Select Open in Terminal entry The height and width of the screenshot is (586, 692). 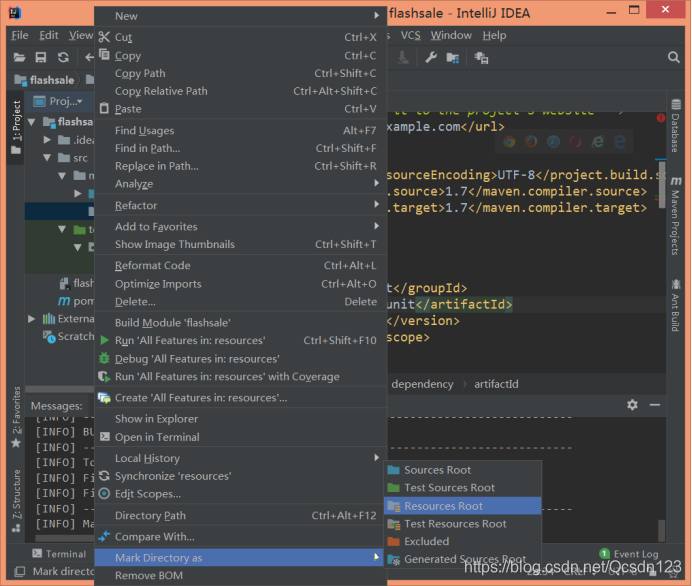241,437
